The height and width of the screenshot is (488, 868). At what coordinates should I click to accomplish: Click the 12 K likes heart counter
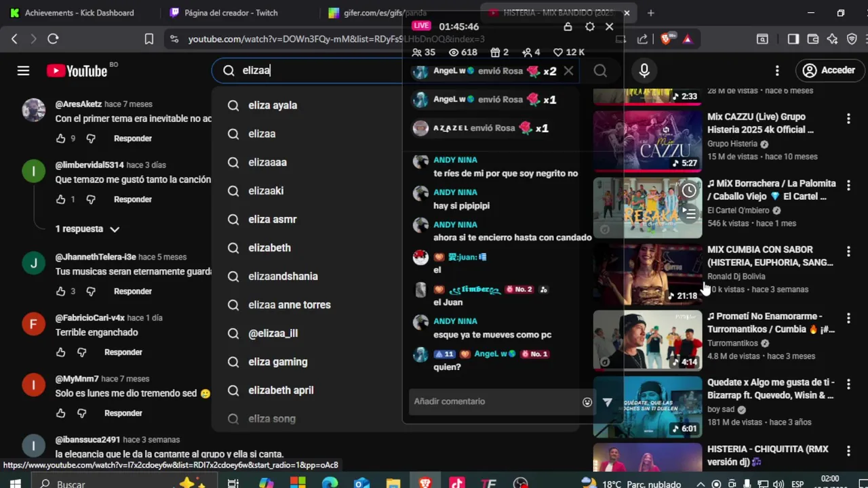click(x=569, y=52)
